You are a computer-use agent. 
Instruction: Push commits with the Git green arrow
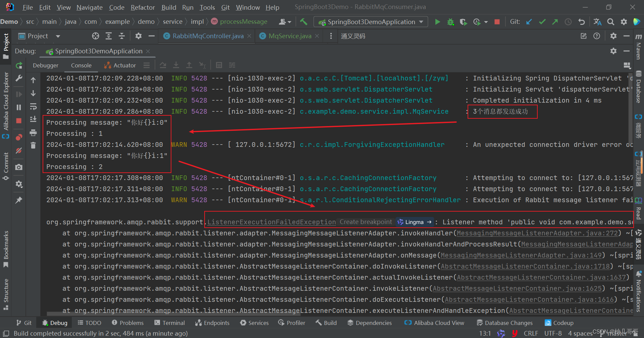point(555,22)
